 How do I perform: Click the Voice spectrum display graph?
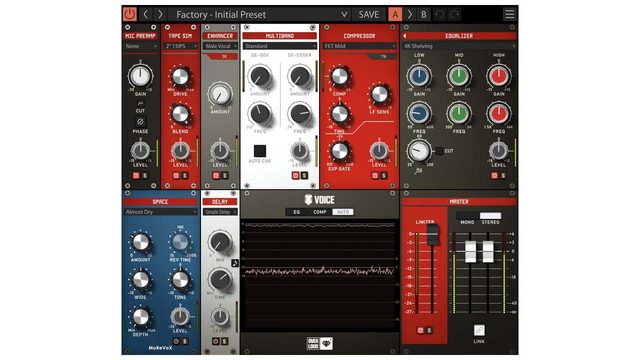[x=320, y=276]
